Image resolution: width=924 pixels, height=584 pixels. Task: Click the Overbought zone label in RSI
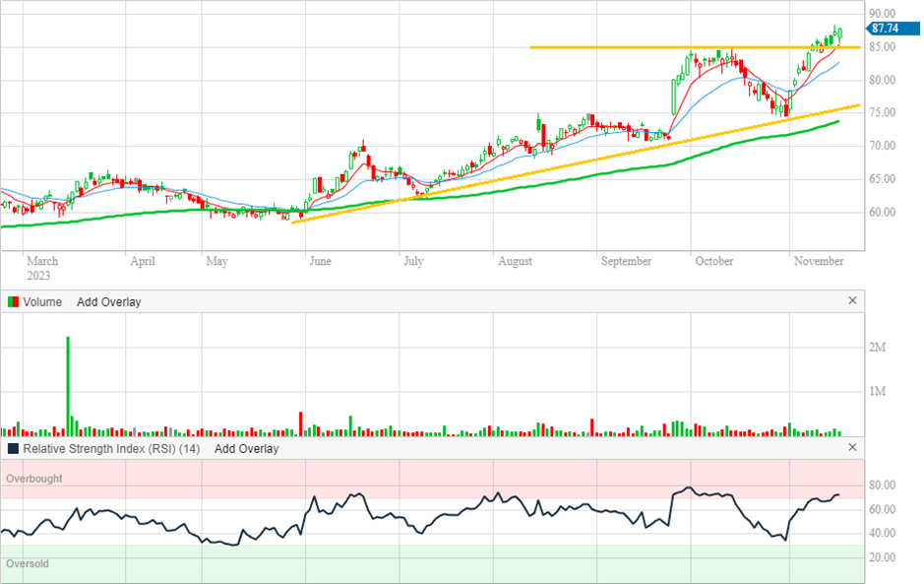click(34, 479)
